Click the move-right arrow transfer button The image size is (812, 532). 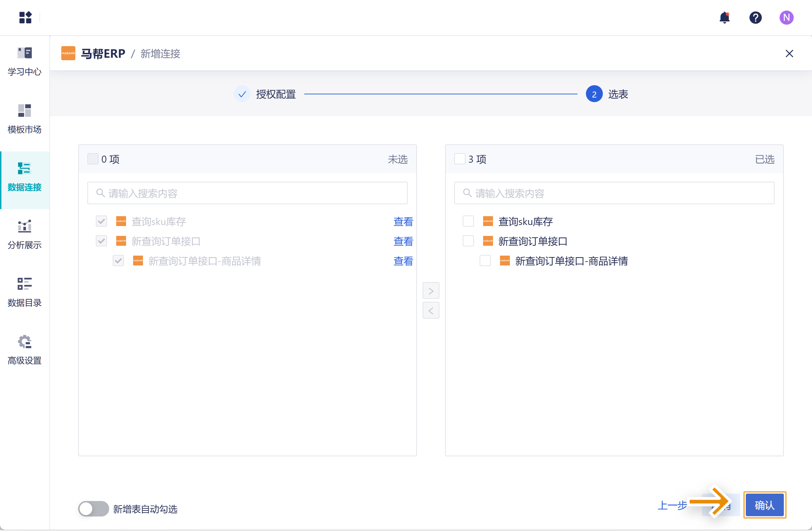tap(431, 291)
